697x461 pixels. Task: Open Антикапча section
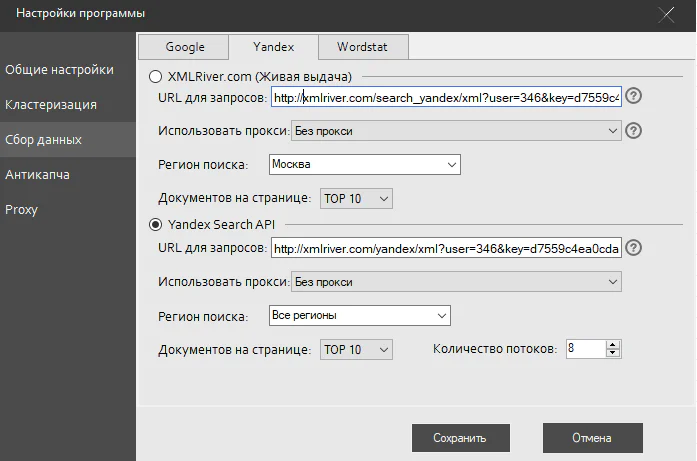pyautogui.click(x=68, y=175)
